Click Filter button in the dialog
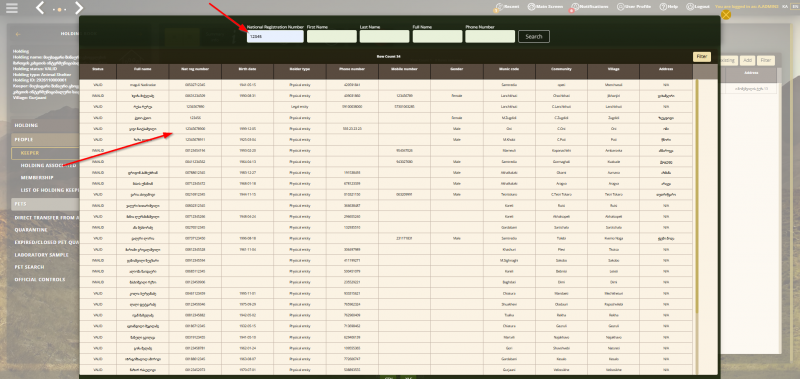This screenshot has width=800, height=379. coord(702,57)
